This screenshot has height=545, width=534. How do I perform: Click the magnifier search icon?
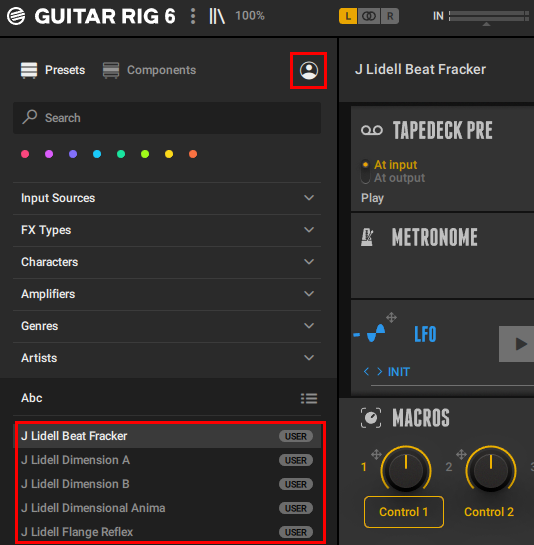[30, 117]
